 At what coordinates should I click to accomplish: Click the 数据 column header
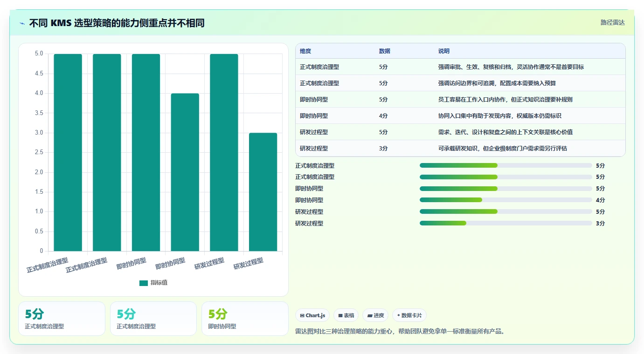coord(385,51)
